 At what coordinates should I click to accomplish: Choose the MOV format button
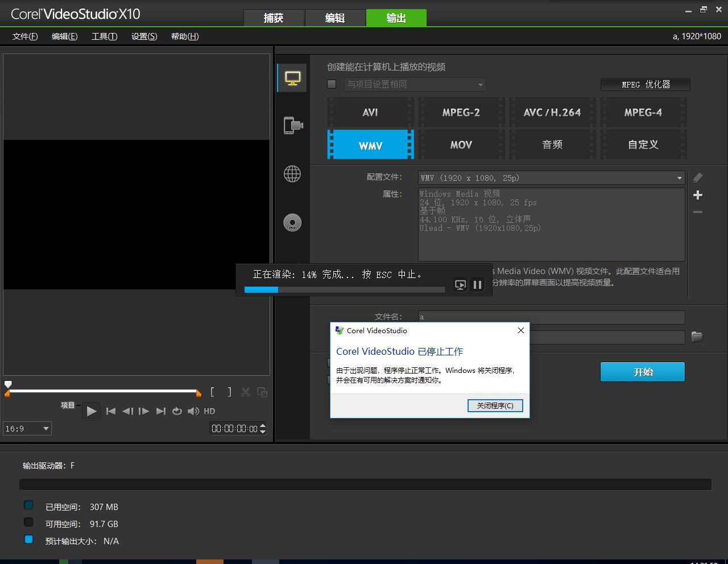461,144
